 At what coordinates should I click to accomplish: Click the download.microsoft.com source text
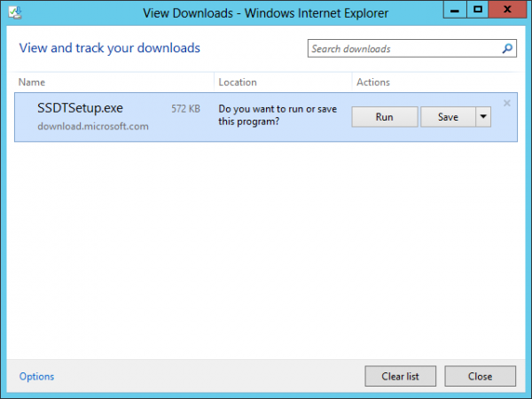[93, 126]
